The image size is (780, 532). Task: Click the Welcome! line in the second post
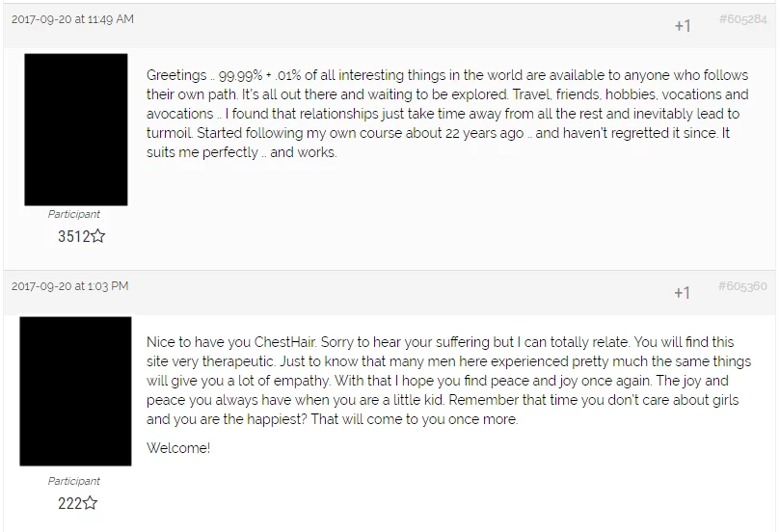[x=178, y=448]
